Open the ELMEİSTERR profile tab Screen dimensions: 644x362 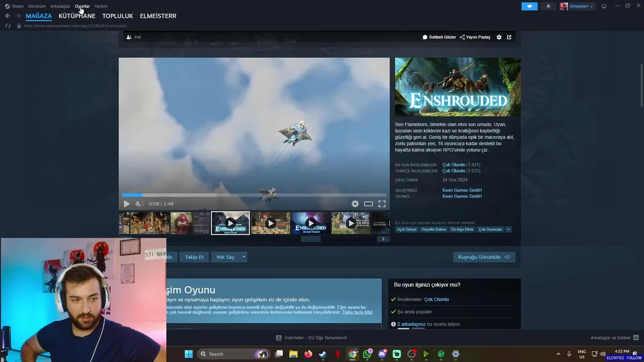(x=158, y=16)
